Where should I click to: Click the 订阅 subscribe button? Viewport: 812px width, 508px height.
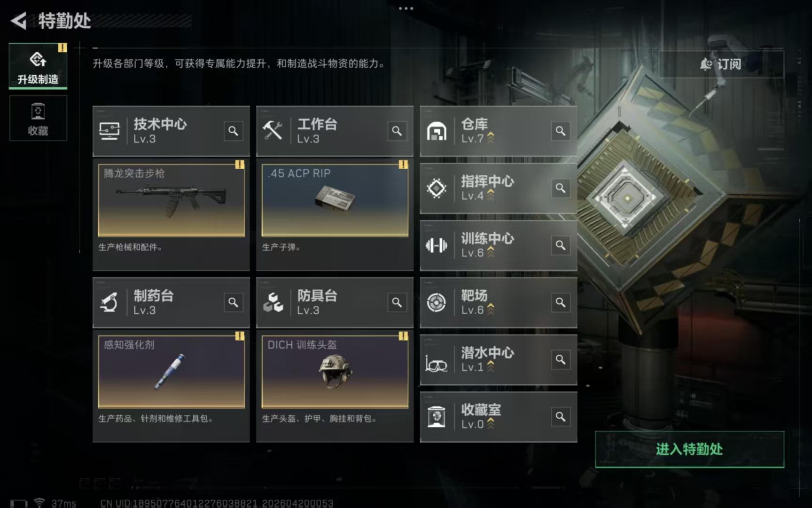721,64
